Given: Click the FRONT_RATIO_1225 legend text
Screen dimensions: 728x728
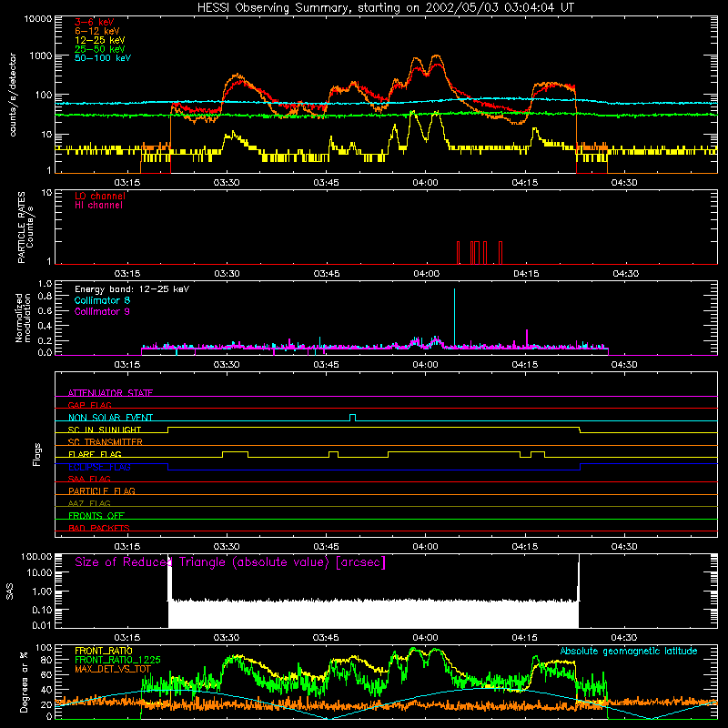Looking at the screenshot, I should pyautogui.click(x=117, y=660).
